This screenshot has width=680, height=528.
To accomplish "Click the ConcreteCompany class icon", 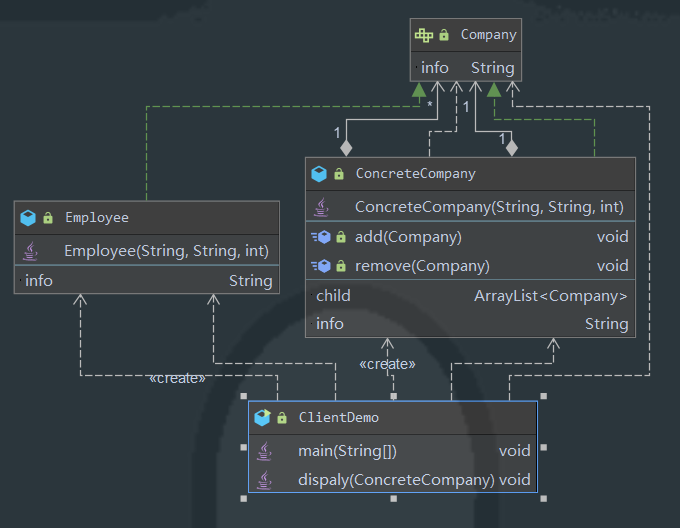I will [319, 174].
